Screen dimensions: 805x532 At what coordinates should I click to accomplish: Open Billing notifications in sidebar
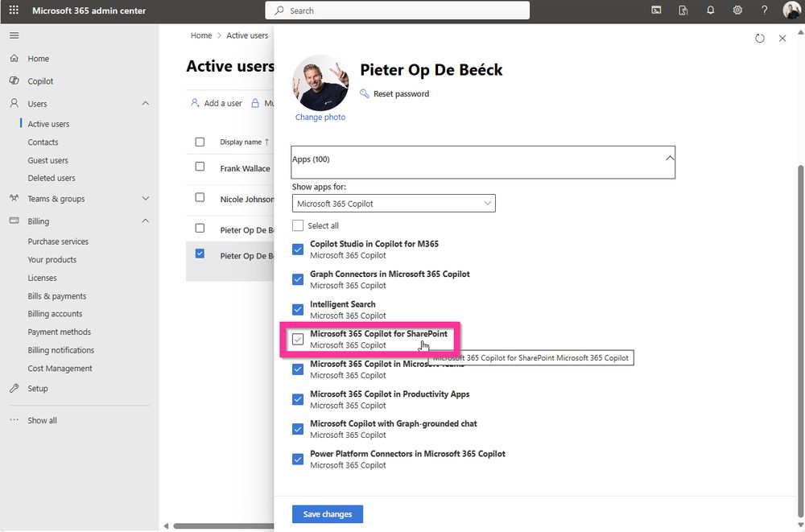pos(61,350)
